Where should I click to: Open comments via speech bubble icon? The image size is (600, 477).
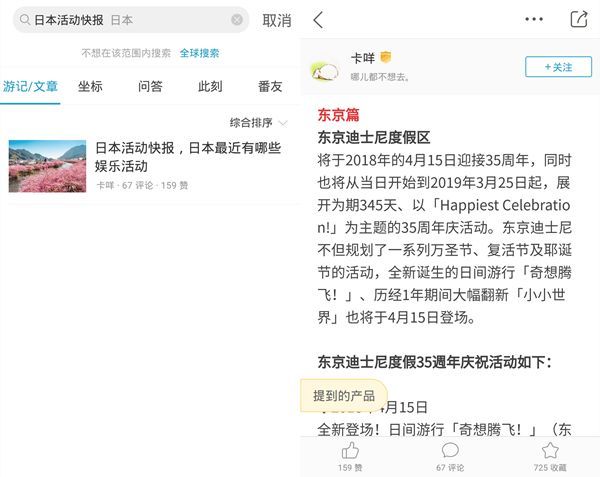(450, 451)
